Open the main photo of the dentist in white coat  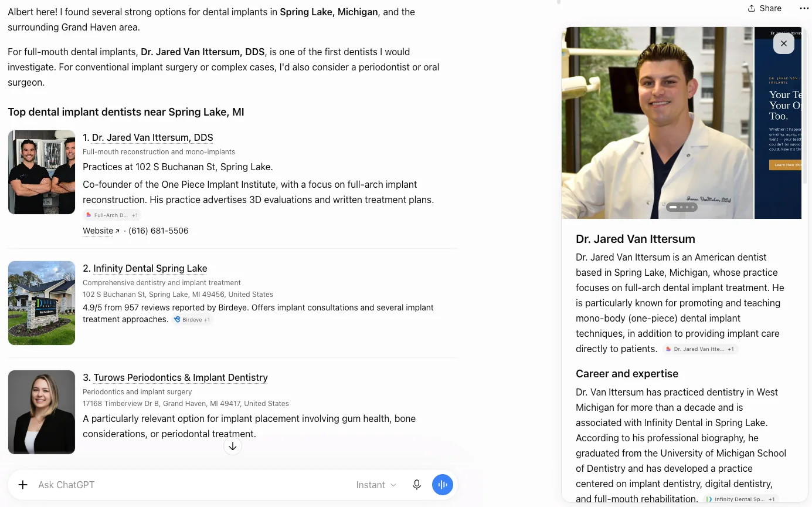tap(657, 123)
